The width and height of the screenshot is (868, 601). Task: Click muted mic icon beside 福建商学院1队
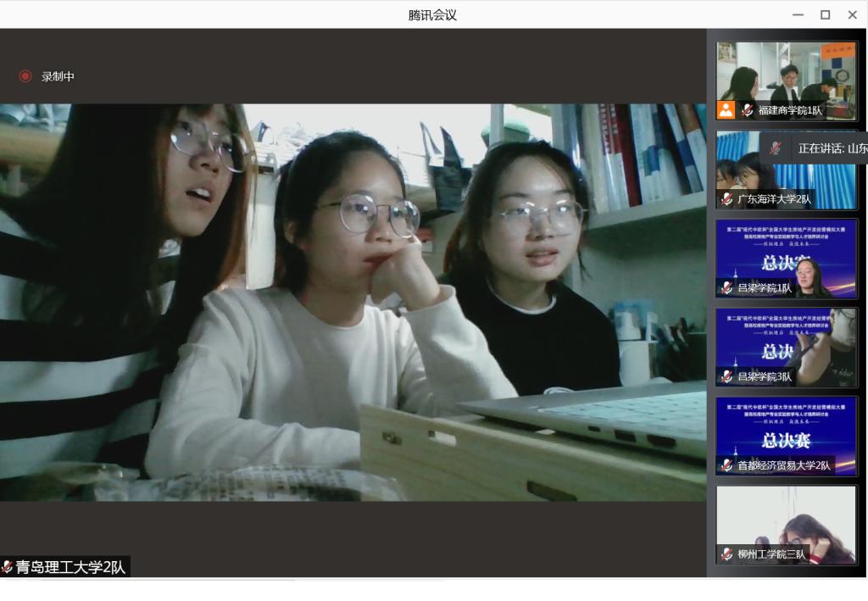(747, 110)
